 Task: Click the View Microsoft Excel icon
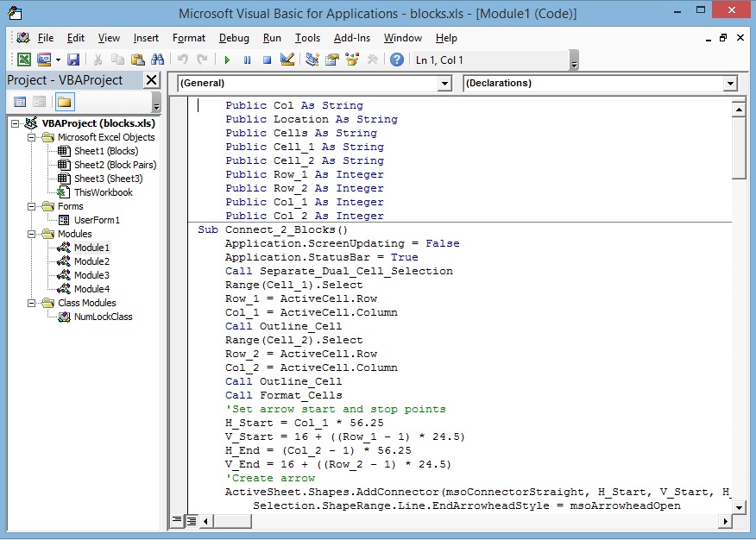23,60
